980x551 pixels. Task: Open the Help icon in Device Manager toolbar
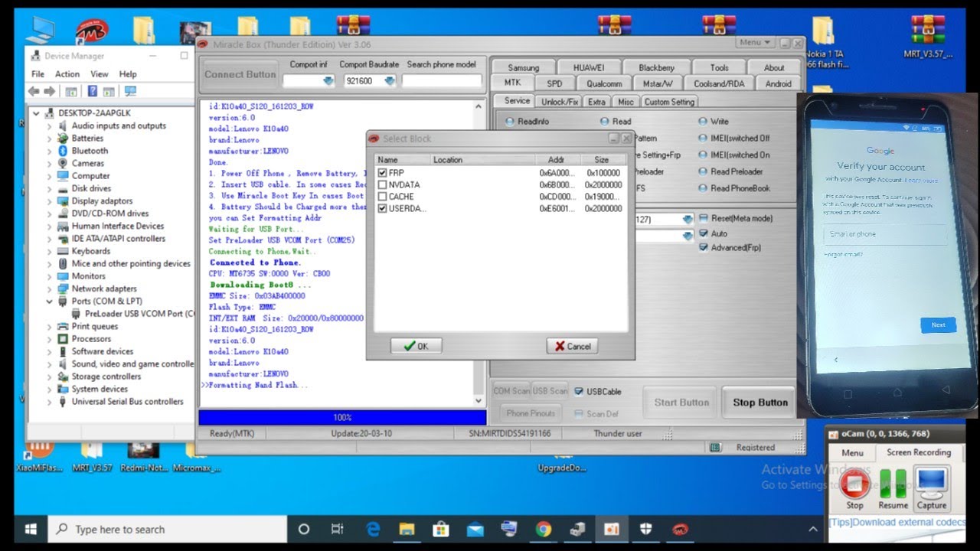(x=93, y=91)
